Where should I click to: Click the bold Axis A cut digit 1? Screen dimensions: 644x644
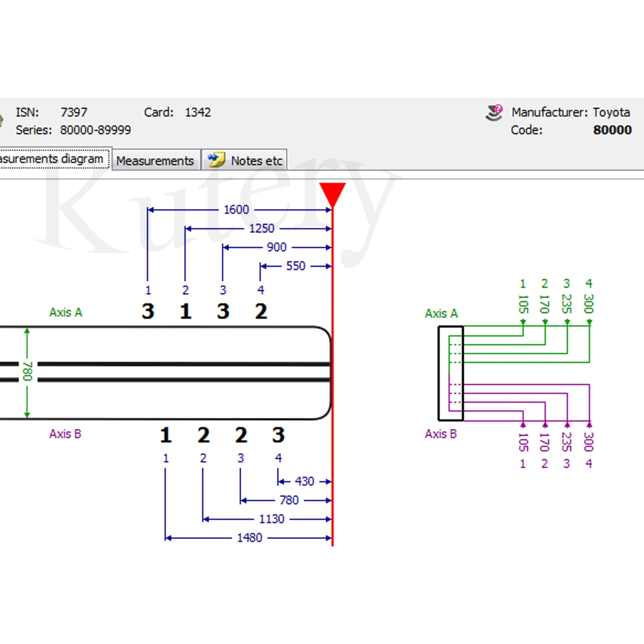click(186, 311)
